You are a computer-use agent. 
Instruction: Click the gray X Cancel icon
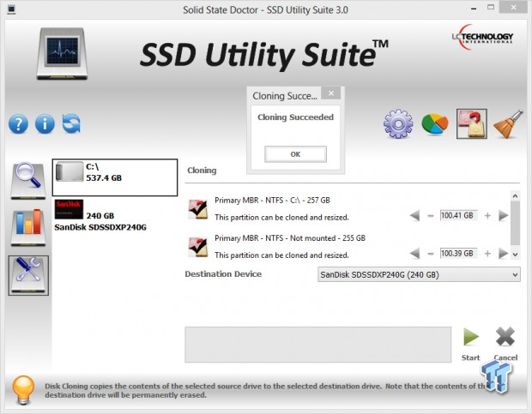point(505,337)
